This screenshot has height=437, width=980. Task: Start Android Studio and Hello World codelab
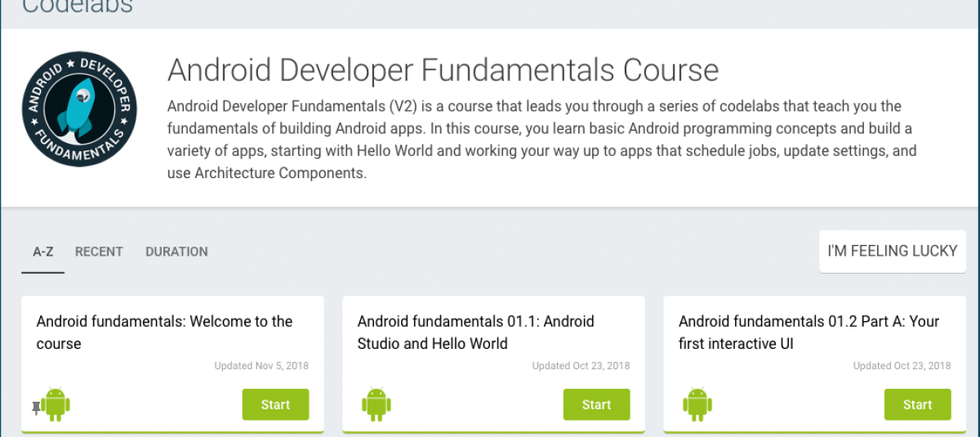click(596, 404)
